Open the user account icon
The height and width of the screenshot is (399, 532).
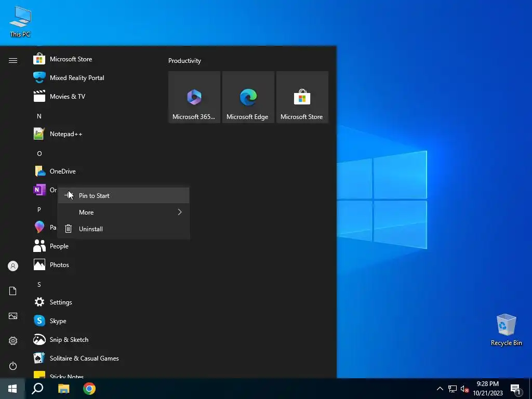(x=13, y=266)
